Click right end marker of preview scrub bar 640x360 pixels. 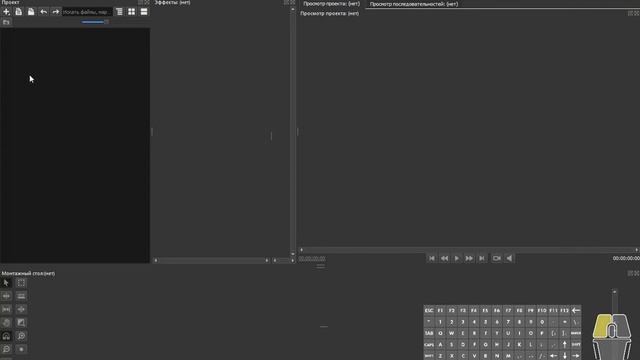[x=636, y=250]
